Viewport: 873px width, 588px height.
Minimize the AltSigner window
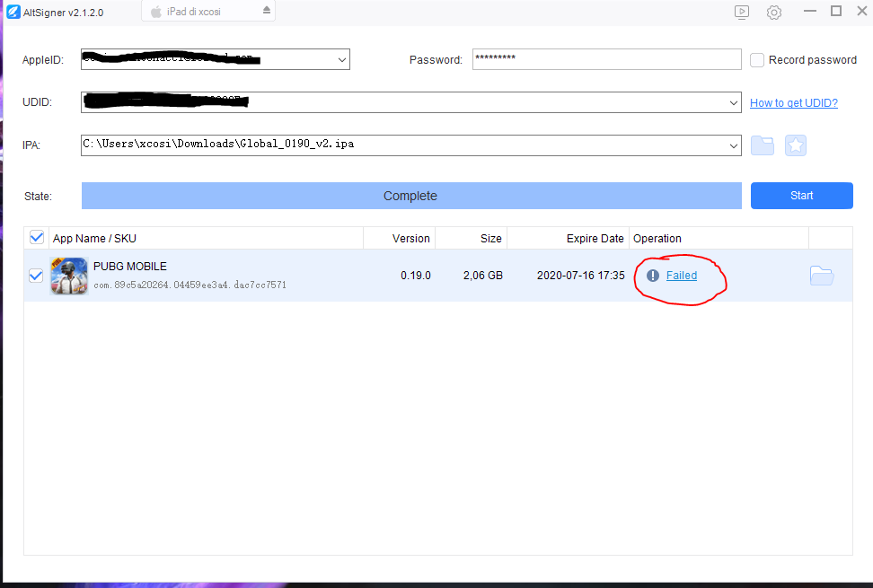[x=810, y=11]
